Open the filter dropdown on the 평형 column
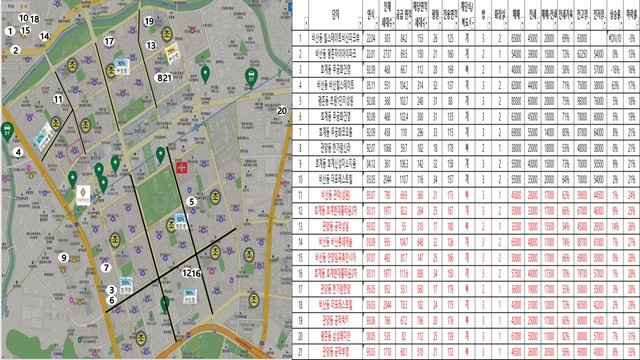 tap(439, 24)
